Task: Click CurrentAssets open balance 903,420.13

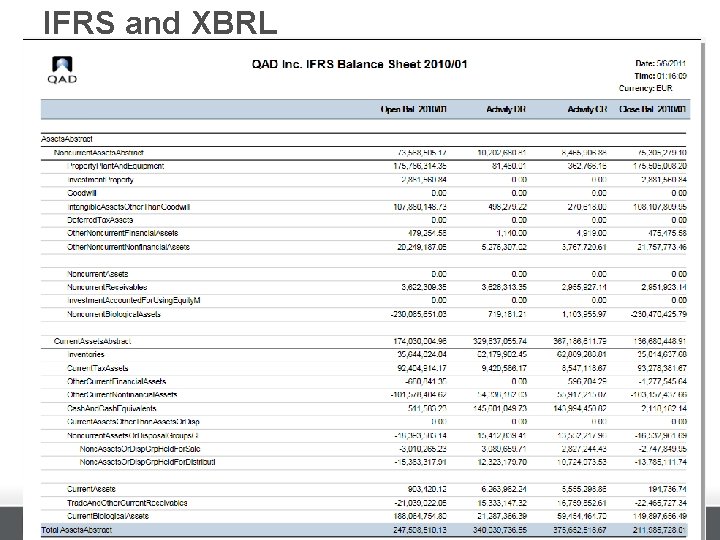Action: 427,489
